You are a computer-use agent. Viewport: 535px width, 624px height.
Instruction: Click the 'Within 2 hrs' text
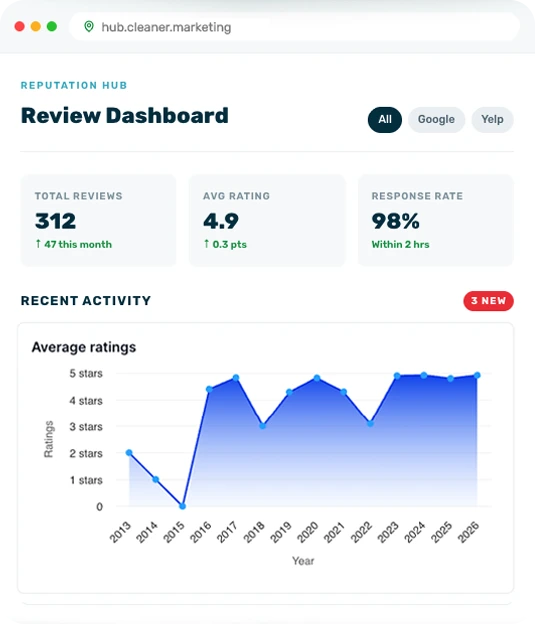[400, 244]
